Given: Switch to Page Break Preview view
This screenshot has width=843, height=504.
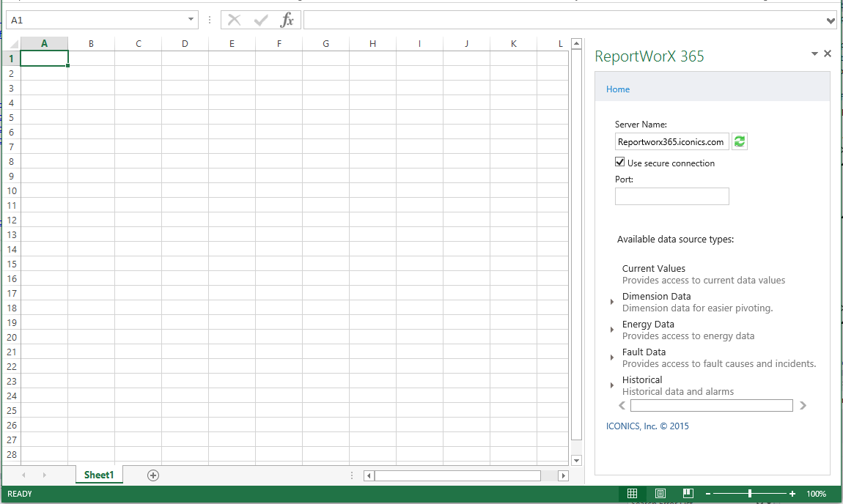Looking at the screenshot, I should pos(688,493).
